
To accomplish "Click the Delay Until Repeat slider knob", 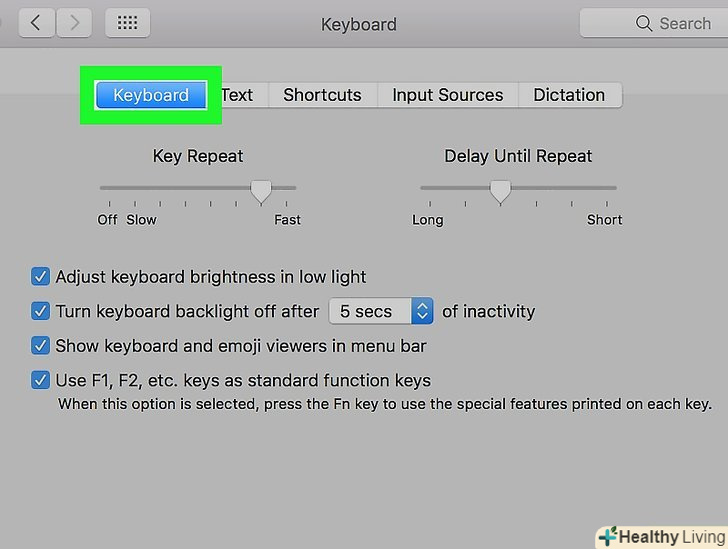I will click(x=500, y=189).
